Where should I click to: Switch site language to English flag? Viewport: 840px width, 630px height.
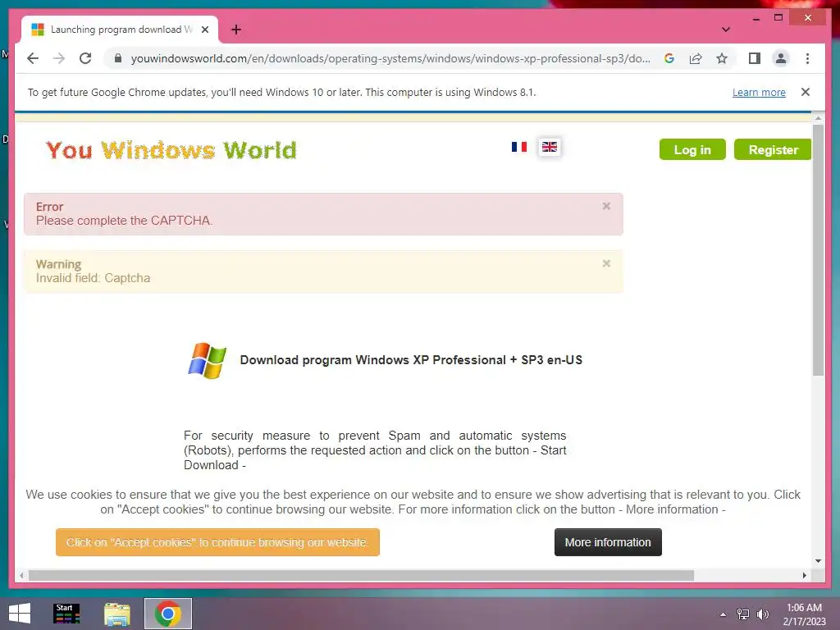pyautogui.click(x=549, y=147)
